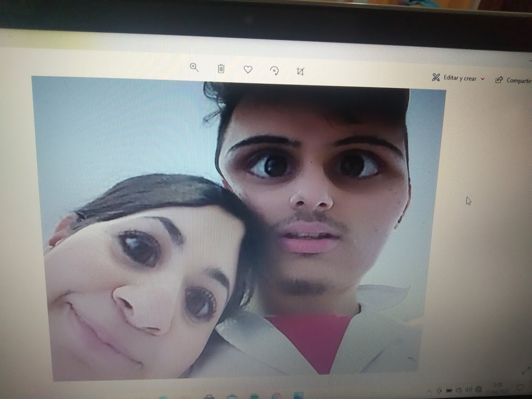Click the zoom magnifier icon
This screenshot has height=399, width=532.
[x=194, y=68]
